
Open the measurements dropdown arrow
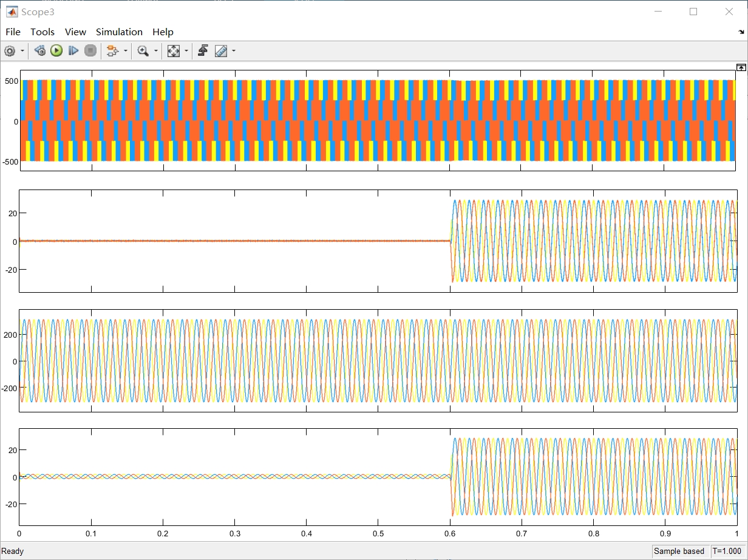point(232,51)
